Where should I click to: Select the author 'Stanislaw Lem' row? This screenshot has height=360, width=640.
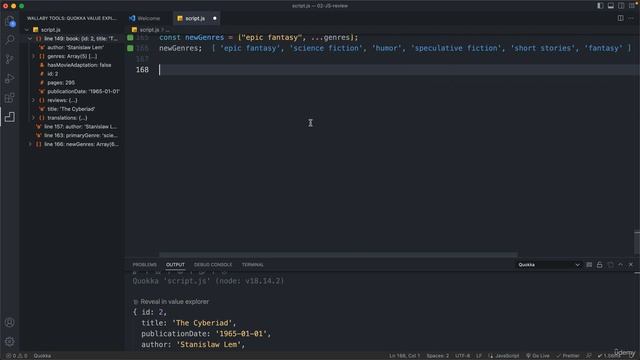coord(72,47)
